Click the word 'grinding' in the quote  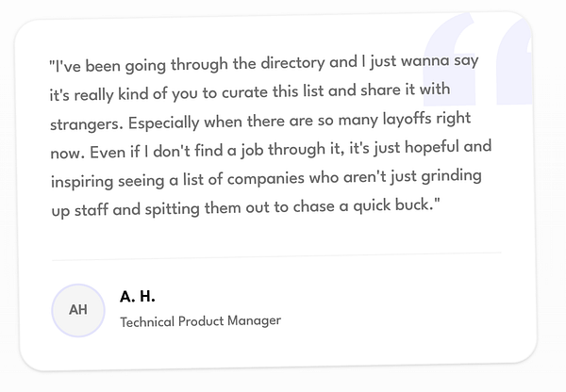[x=451, y=176]
